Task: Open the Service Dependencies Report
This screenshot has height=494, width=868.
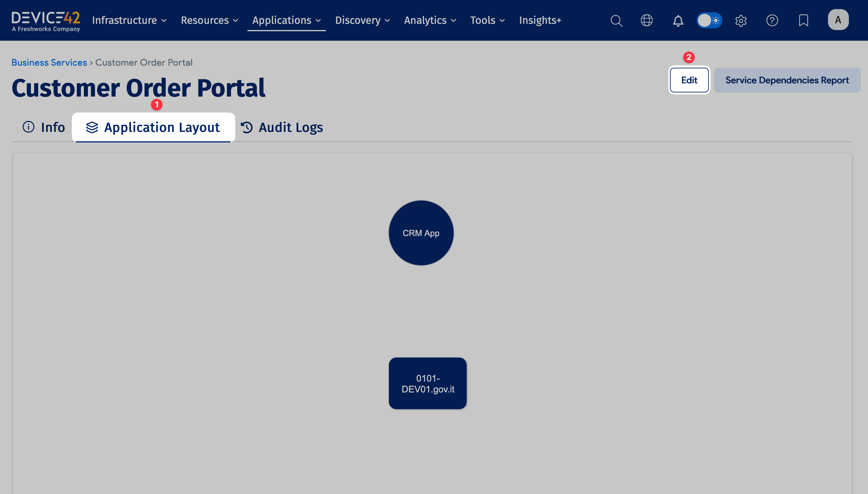Action: click(x=786, y=80)
